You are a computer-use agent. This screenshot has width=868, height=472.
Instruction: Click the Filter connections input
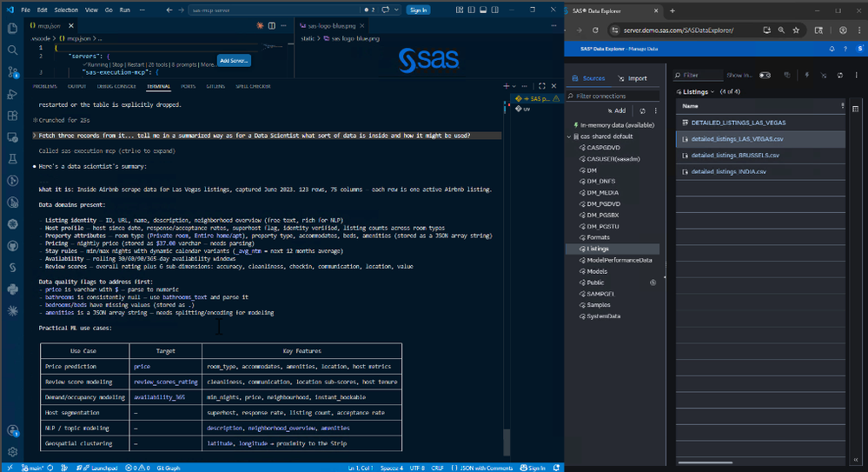613,96
